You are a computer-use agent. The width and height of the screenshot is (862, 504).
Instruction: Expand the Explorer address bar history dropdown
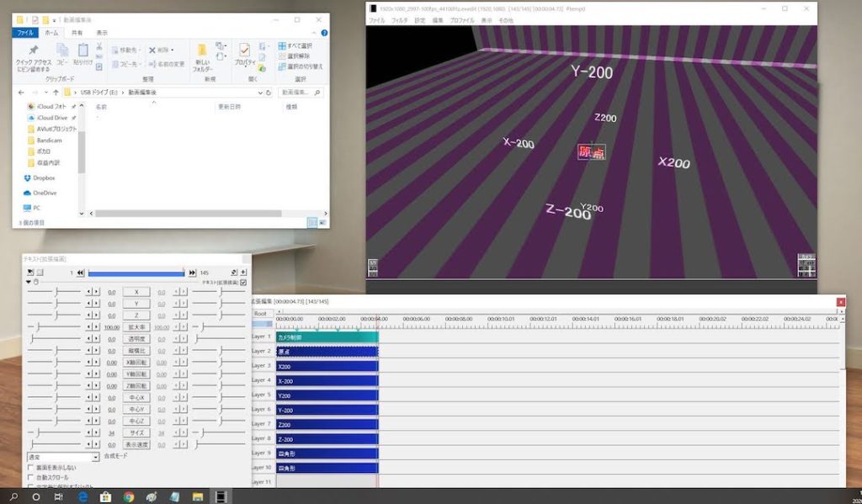(259, 92)
